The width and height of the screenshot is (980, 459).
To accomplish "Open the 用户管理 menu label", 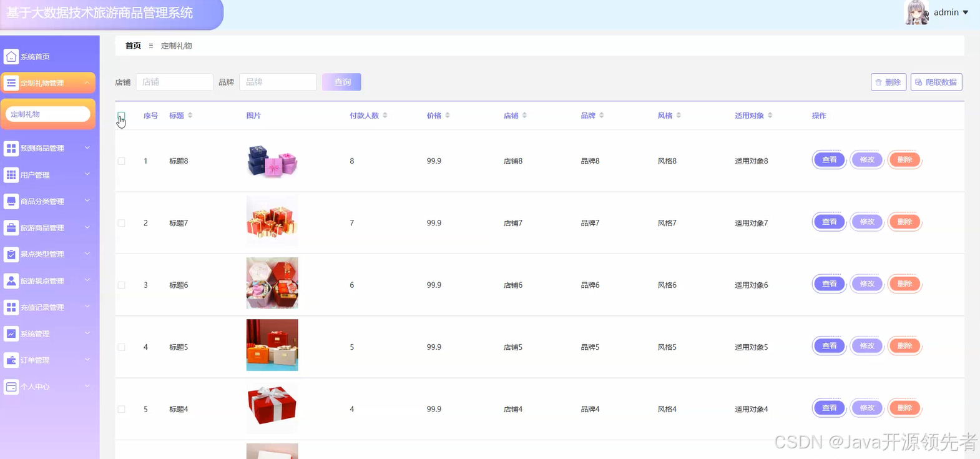I will (35, 175).
